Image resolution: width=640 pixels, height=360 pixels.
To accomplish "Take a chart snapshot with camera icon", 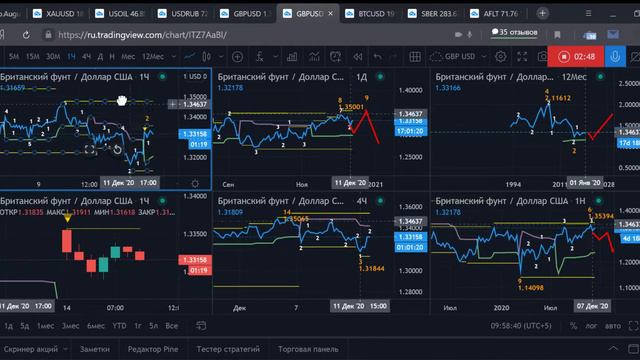I will tap(542, 56).
